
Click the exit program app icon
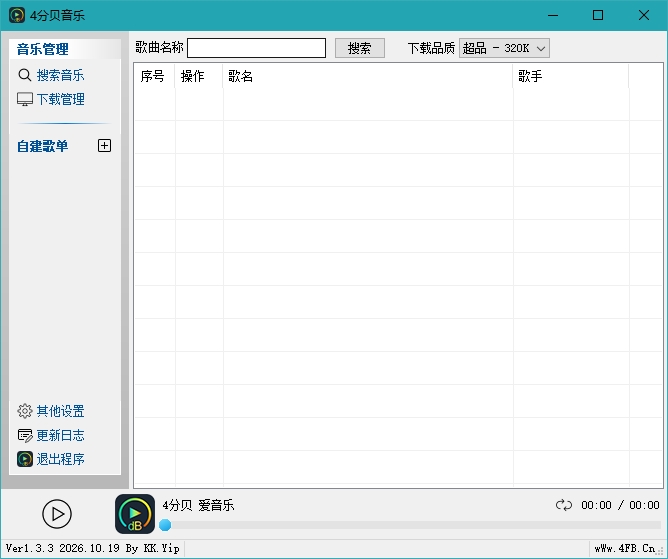(x=25, y=459)
